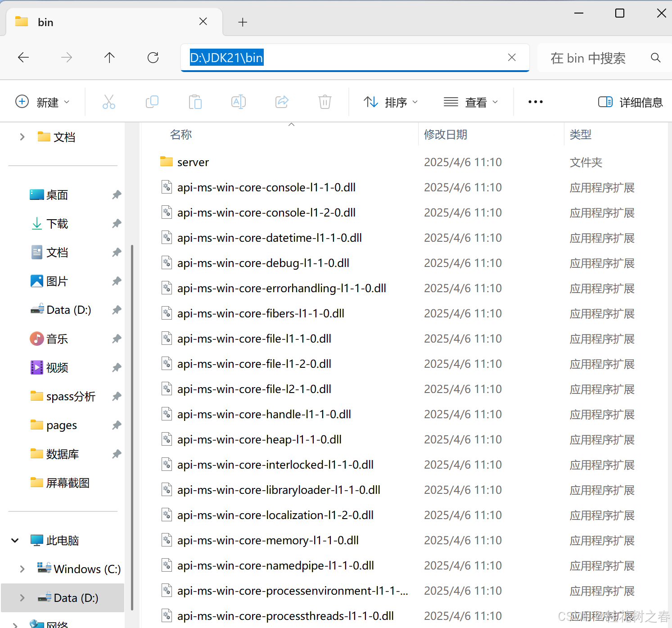The height and width of the screenshot is (628, 672).
Task: Open the server folder
Action: [x=193, y=162]
